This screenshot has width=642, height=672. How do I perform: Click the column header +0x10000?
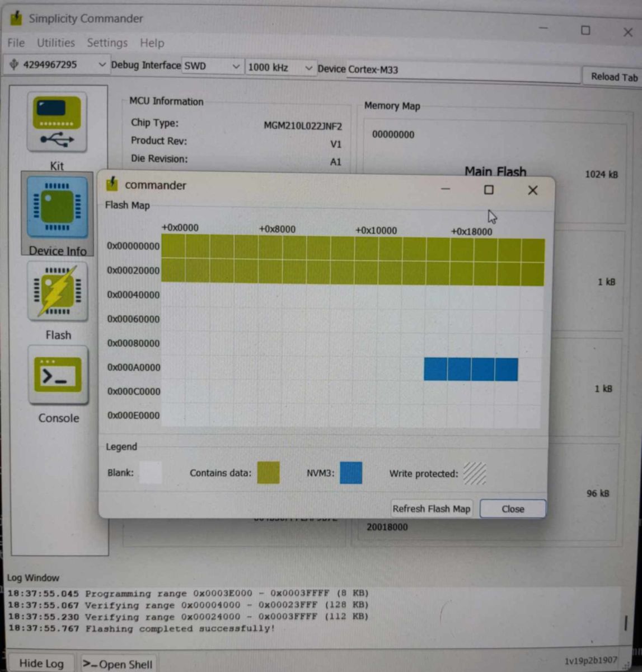coord(376,230)
